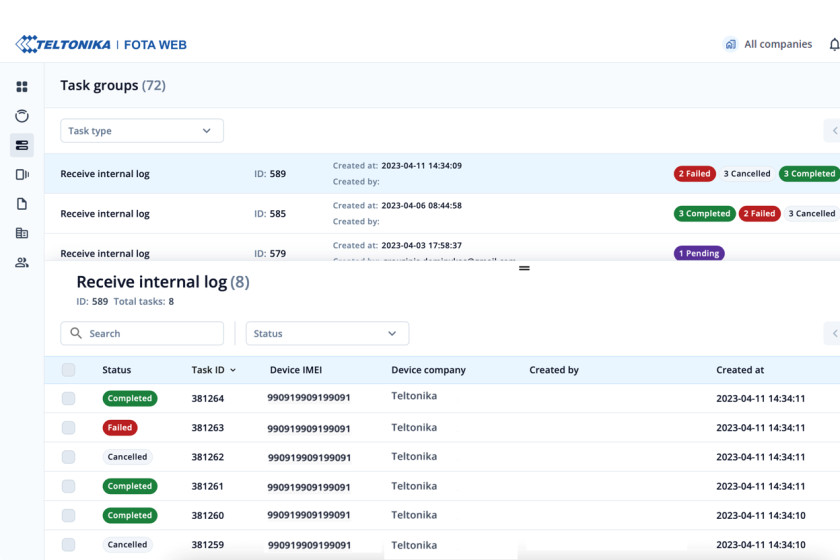Click the Created by column header

554,370
